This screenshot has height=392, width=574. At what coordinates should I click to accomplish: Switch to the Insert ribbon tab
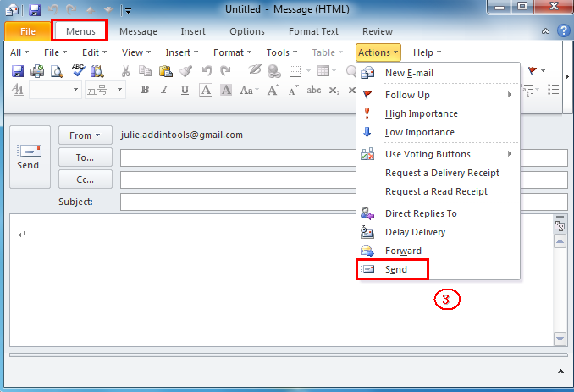click(193, 31)
